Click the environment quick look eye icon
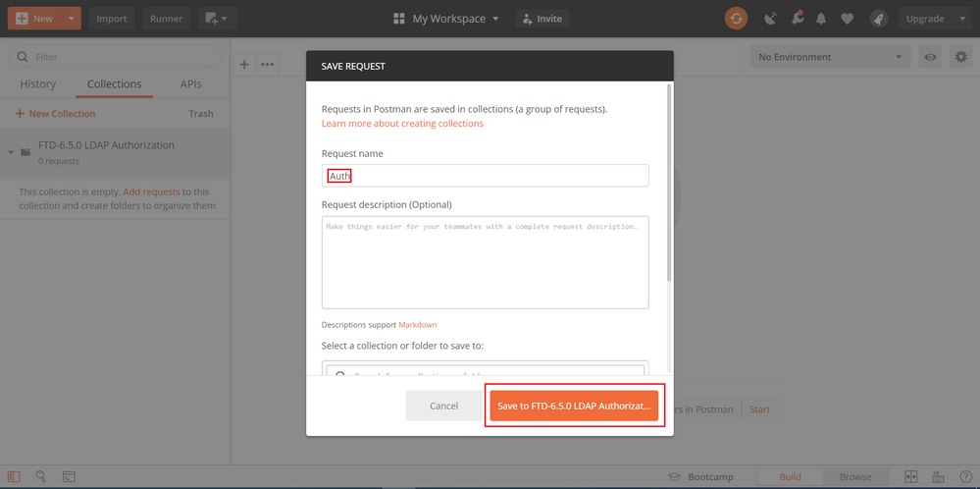980x489 pixels. (x=931, y=57)
